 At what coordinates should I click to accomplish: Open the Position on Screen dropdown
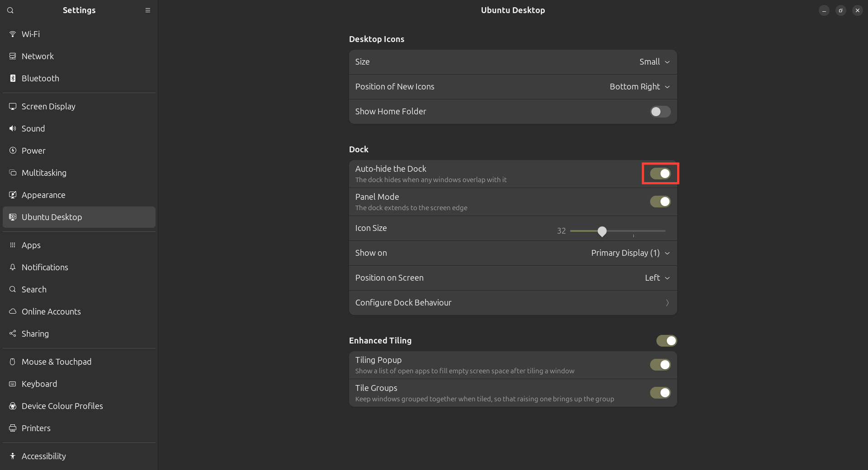pyautogui.click(x=657, y=278)
